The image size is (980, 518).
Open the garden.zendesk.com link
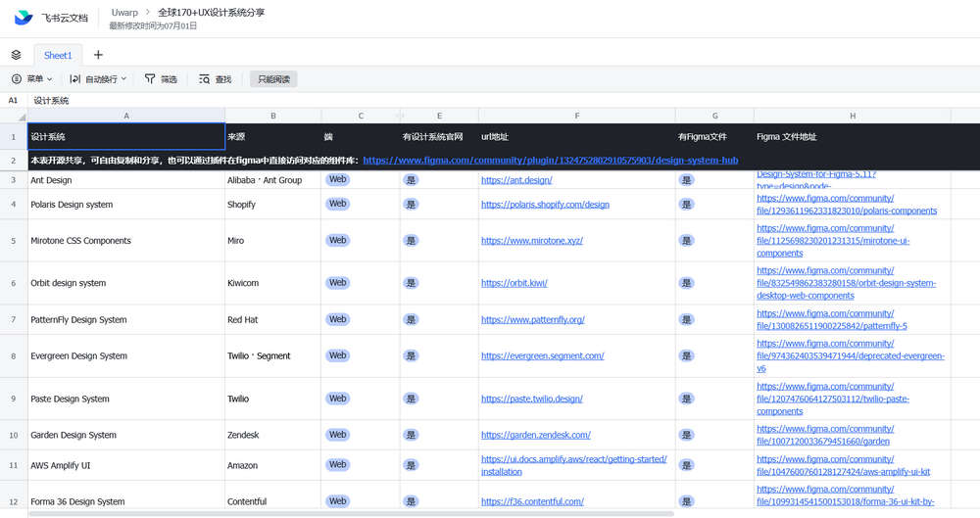[x=536, y=435]
